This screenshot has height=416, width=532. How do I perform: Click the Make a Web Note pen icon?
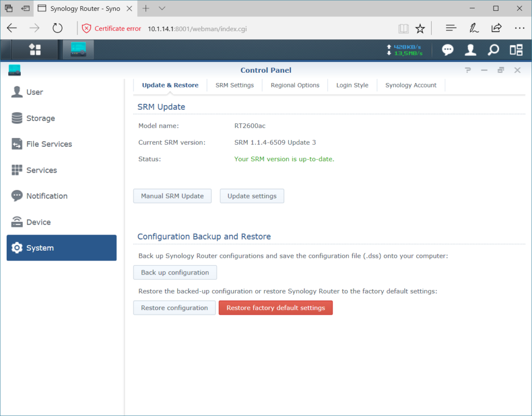point(474,28)
